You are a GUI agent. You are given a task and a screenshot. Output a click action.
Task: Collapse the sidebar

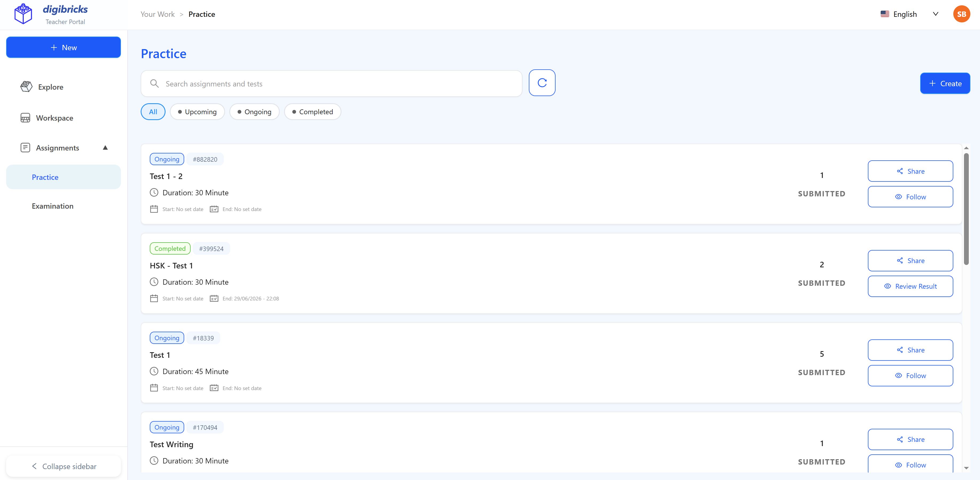click(x=64, y=466)
